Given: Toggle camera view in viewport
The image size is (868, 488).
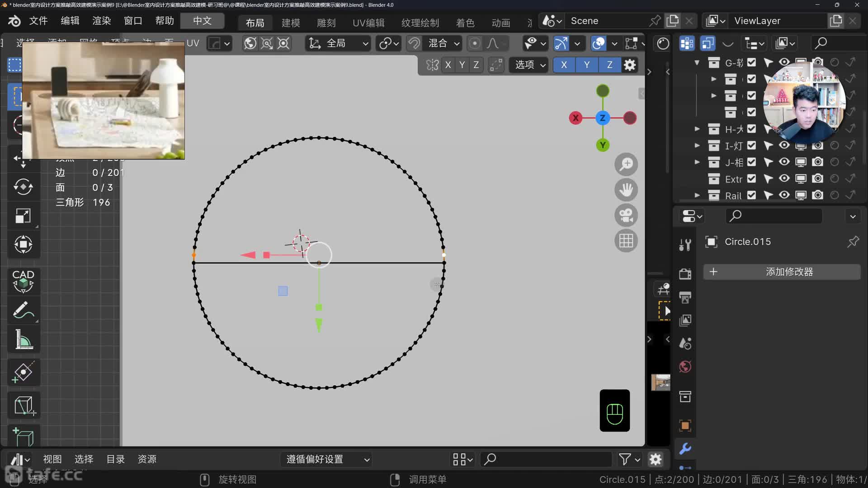Looking at the screenshot, I should coord(626,215).
